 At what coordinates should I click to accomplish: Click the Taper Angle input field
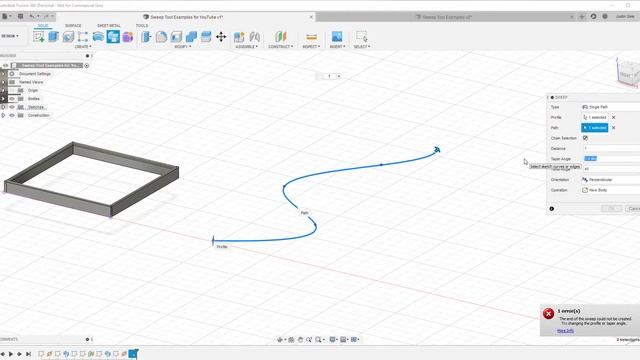611,159
